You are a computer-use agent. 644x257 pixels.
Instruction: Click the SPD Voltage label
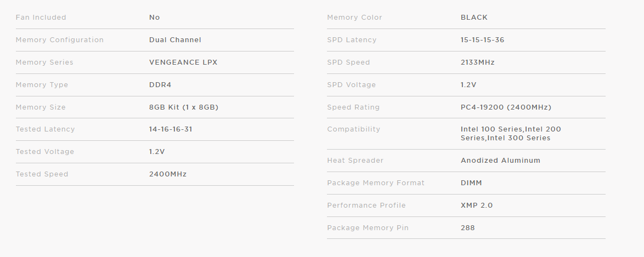(352, 85)
